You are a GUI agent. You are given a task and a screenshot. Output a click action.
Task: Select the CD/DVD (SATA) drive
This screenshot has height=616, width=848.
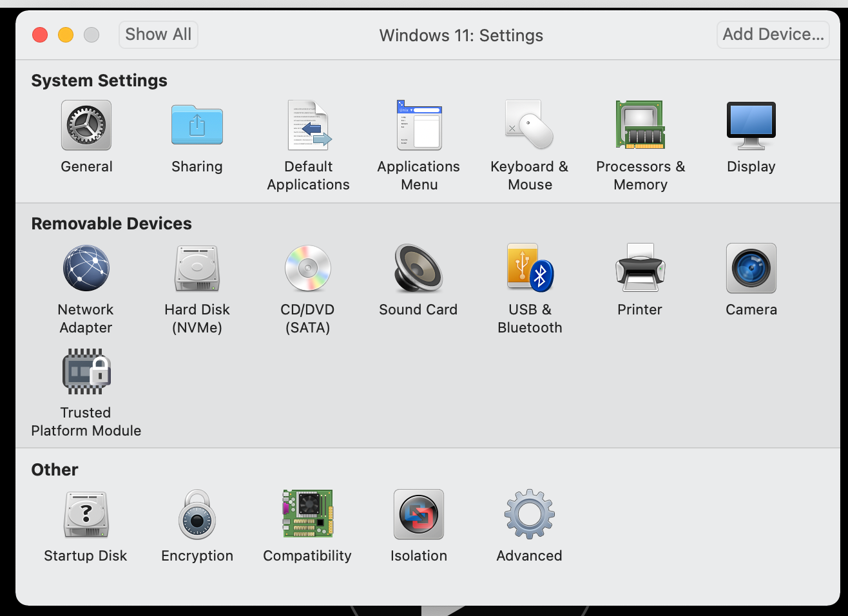tap(308, 269)
